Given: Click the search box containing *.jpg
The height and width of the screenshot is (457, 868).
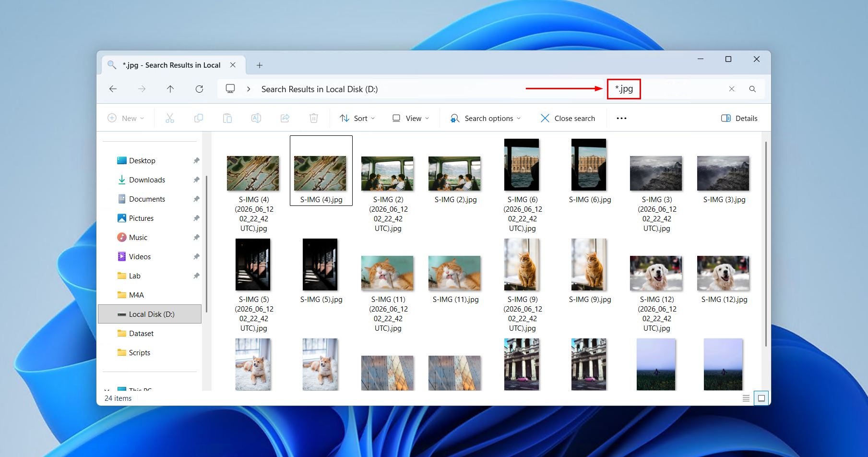Looking at the screenshot, I should 666,89.
